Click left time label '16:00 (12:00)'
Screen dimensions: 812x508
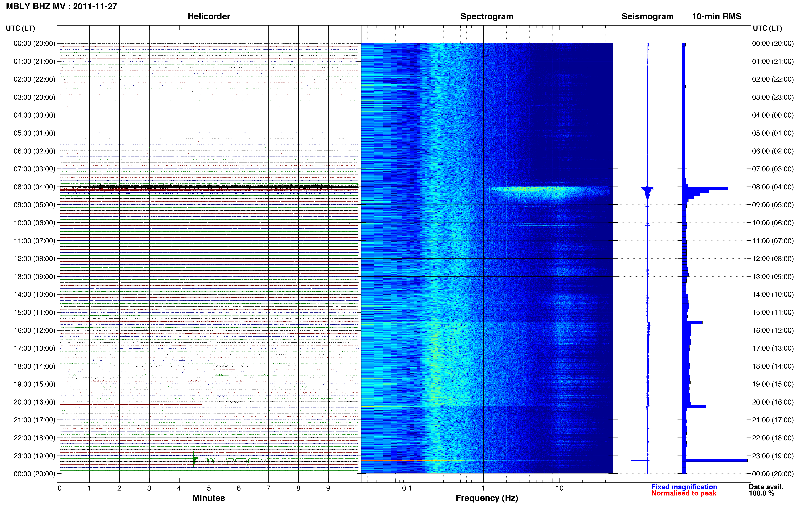(34, 330)
